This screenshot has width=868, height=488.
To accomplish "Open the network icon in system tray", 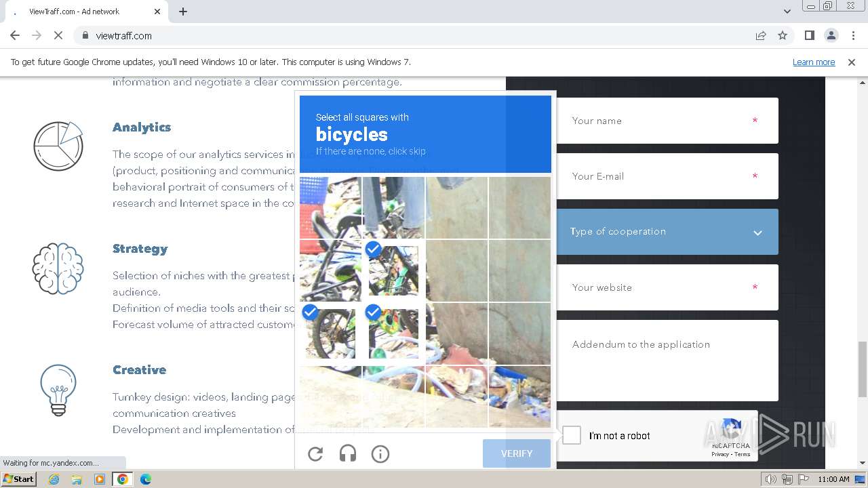I will click(787, 479).
